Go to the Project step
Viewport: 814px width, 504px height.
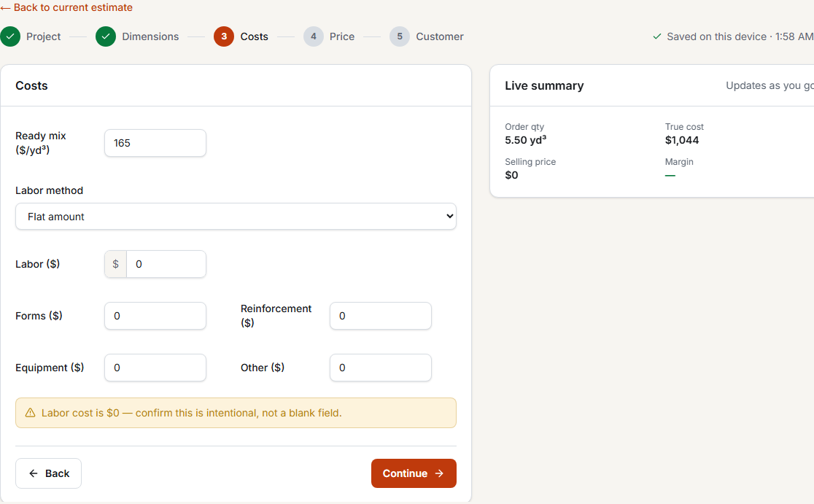click(44, 36)
